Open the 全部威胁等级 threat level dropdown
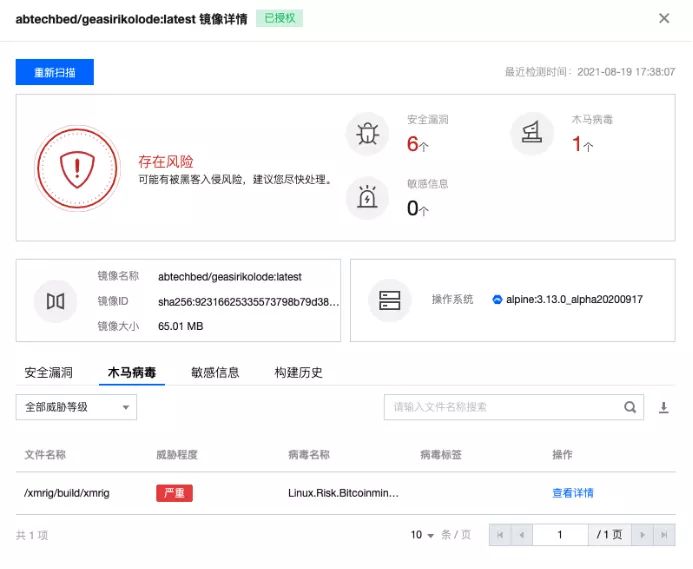 click(76, 407)
